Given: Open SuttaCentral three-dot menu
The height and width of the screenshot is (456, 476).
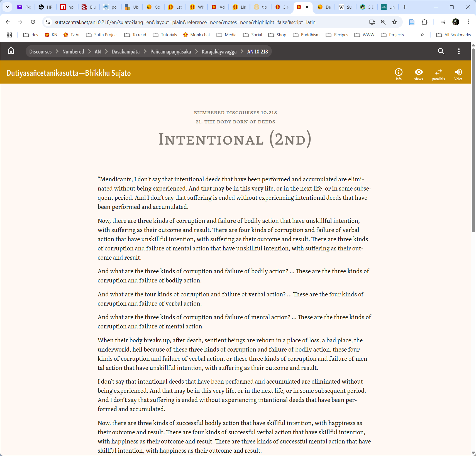Looking at the screenshot, I should pyautogui.click(x=459, y=51).
